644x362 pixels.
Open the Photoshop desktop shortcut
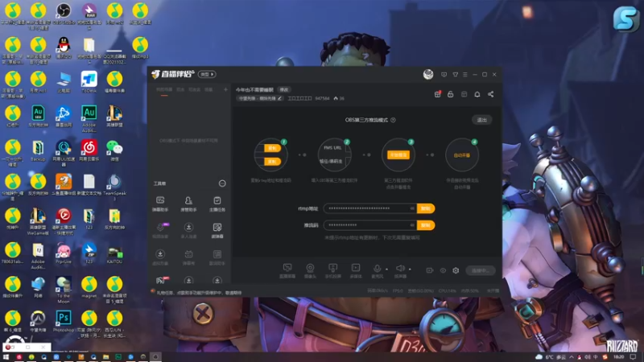click(x=64, y=321)
